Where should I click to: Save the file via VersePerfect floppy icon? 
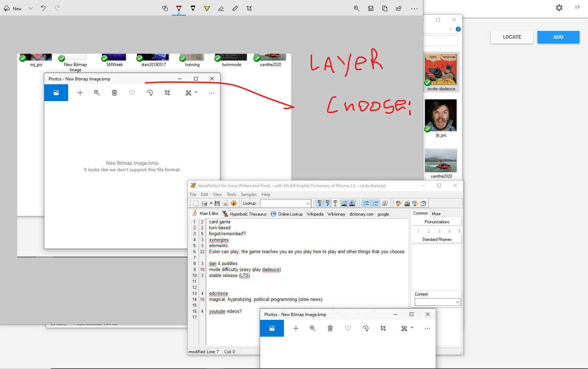217,203
